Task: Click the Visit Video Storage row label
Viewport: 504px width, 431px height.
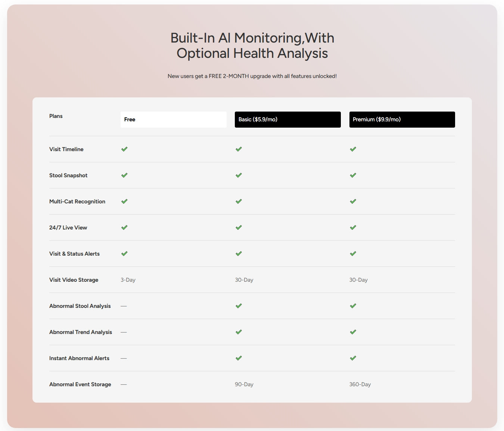Action: tap(74, 280)
